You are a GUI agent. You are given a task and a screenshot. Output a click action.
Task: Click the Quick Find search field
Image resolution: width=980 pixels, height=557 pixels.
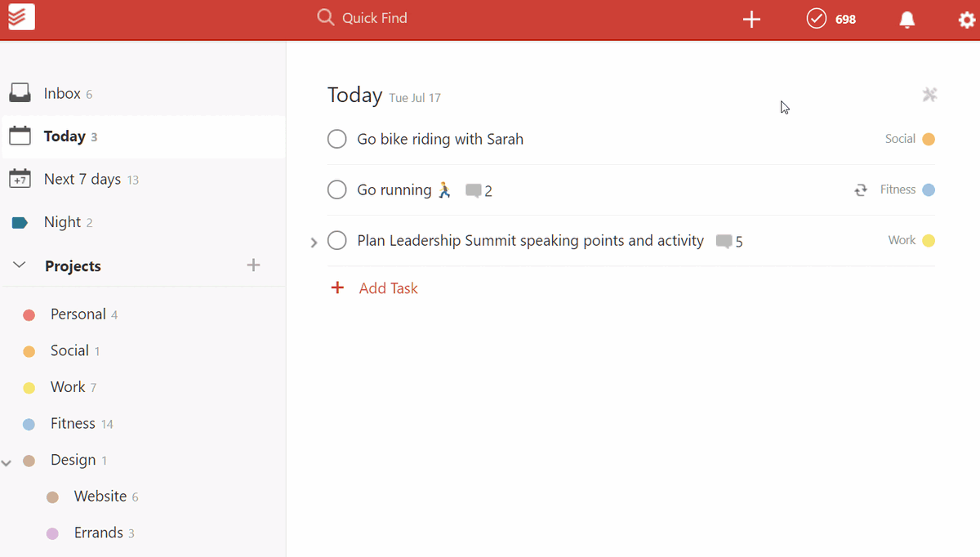374,18
